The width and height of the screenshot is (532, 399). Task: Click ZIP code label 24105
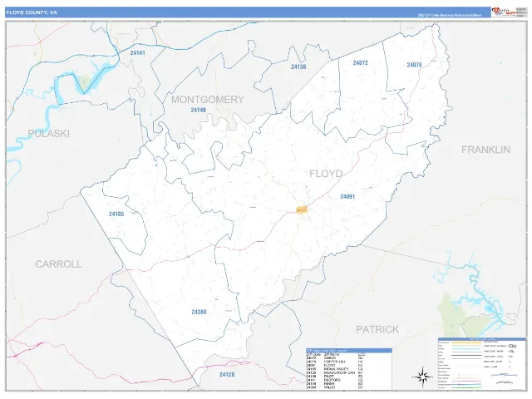[116, 214]
